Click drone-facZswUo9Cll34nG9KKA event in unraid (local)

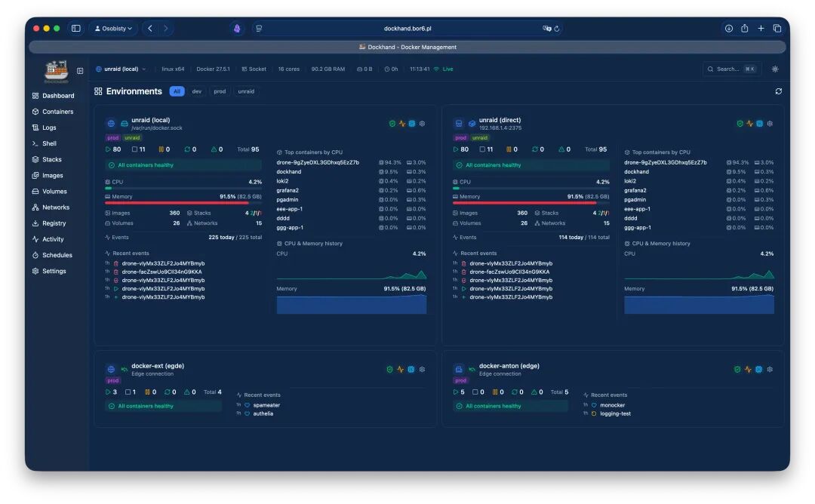(x=161, y=272)
